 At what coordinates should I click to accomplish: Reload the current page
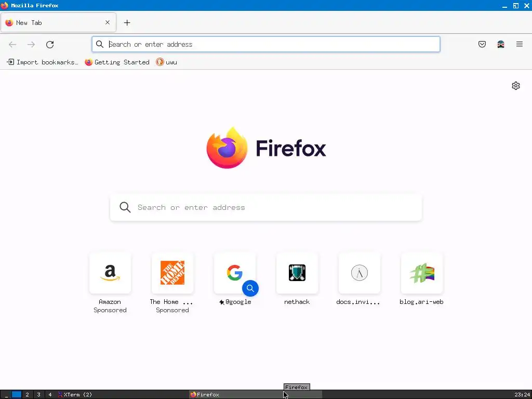click(50, 45)
